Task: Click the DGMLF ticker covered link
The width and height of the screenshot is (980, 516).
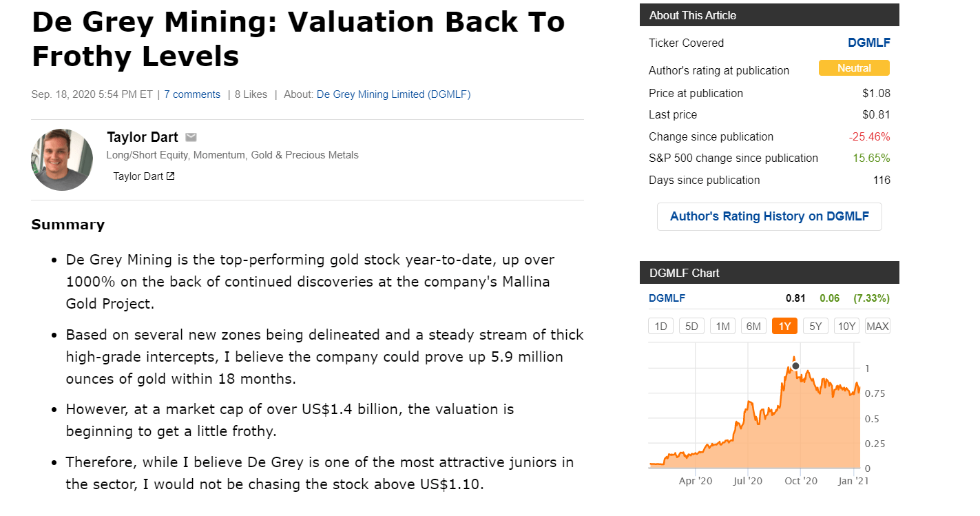Action: pos(868,43)
